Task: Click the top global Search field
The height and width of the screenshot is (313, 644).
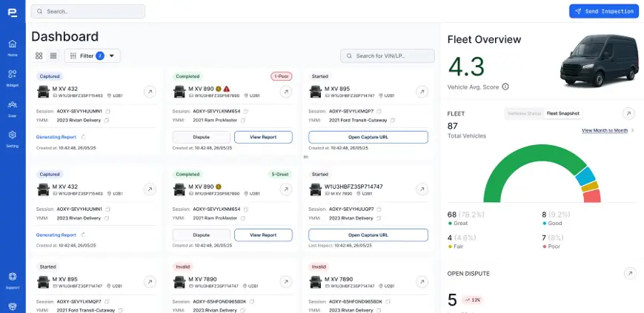Action: [88, 12]
